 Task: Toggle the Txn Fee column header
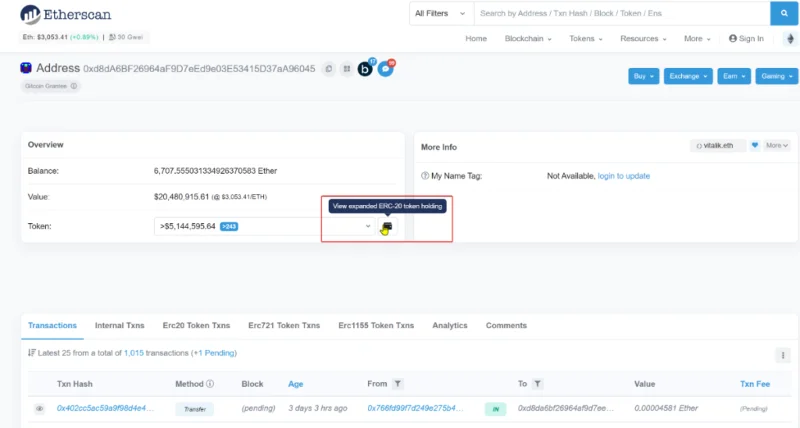(x=755, y=384)
